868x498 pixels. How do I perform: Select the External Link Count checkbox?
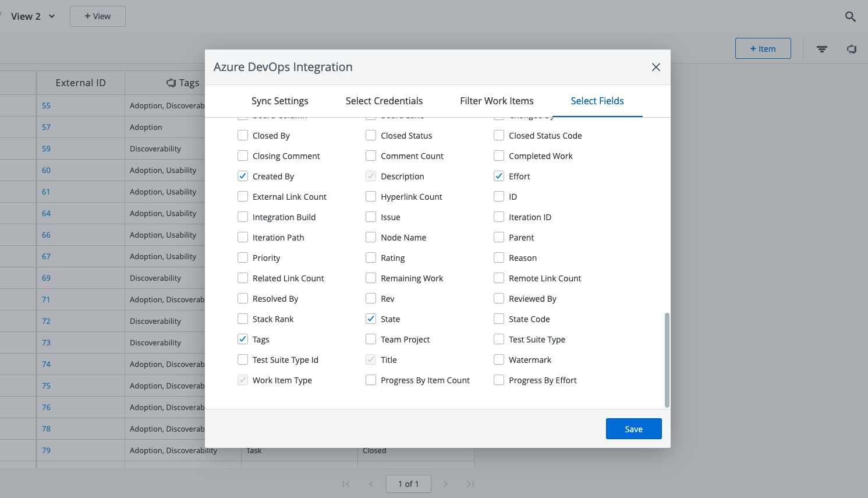pyautogui.click(x=243, y=196)
